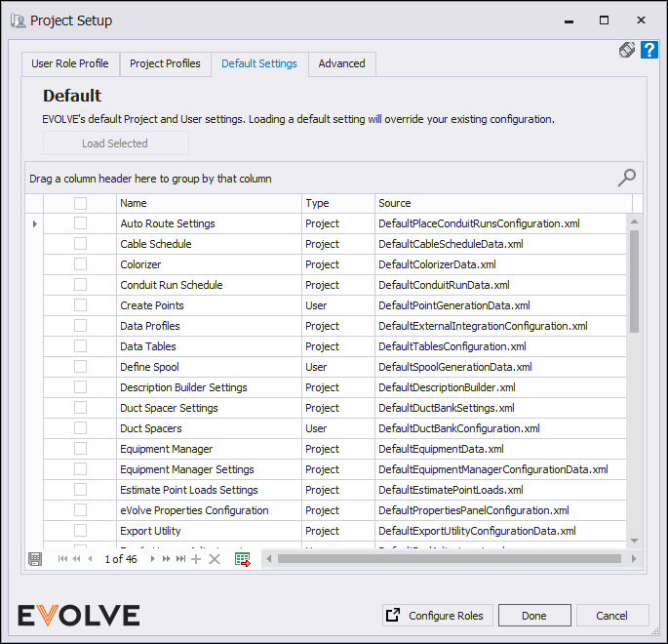668x644 pixels.
Task: Check the Equipment Manager Settings checkbox
Action: pos(80,468)
